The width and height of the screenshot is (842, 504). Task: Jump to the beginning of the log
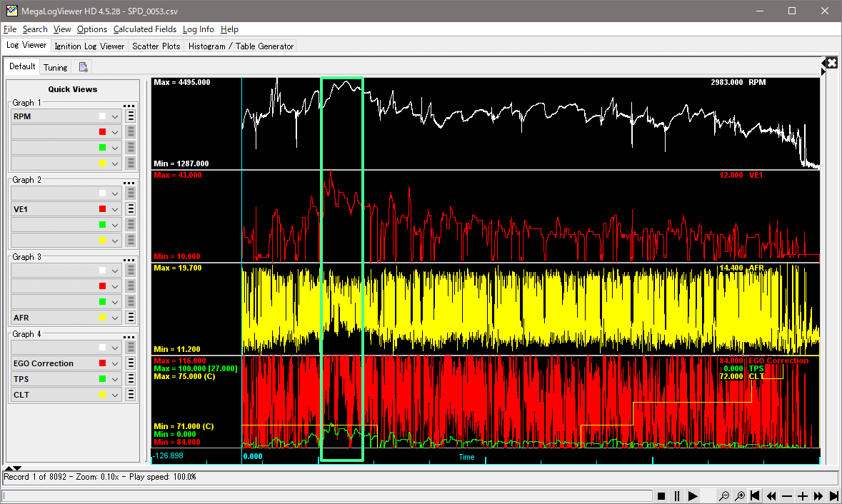pyautogui.click(x=756, y=495)
